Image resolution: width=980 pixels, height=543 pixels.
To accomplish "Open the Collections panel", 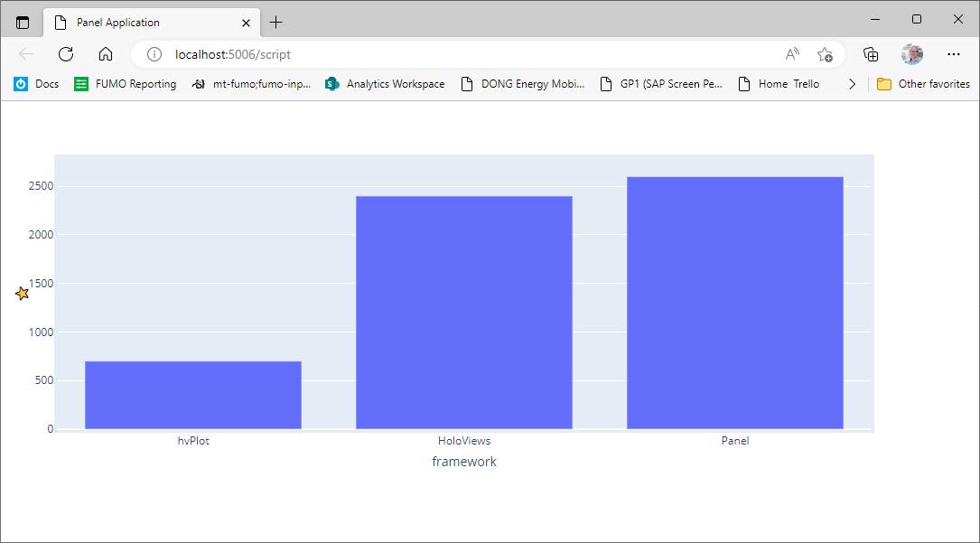I will click(870, 54).
